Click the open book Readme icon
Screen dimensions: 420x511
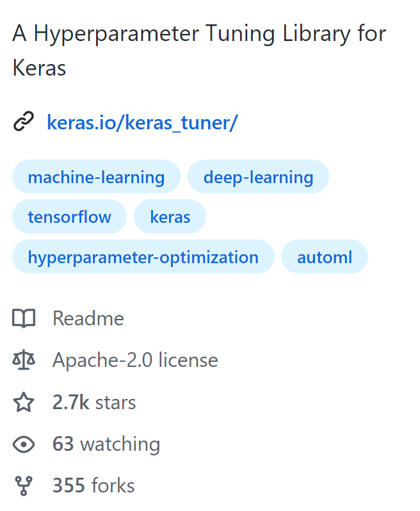coord(24,318)
